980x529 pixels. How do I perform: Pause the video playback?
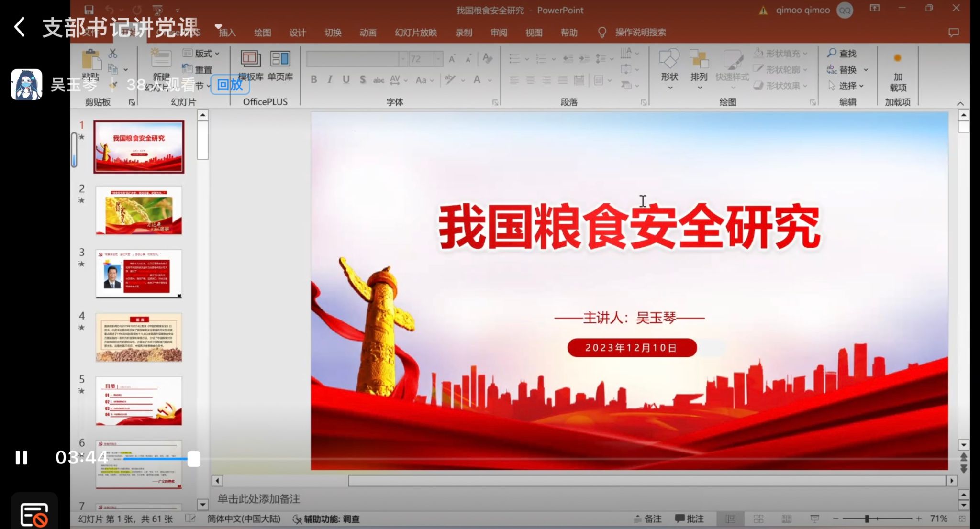(x=21, y=458)
